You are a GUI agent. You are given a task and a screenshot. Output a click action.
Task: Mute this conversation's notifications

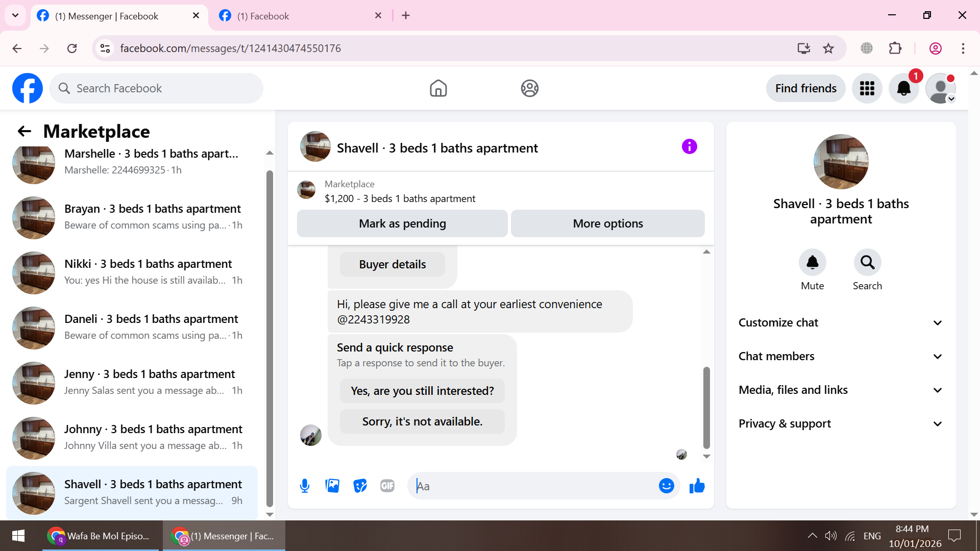click(x=812, y=263)
